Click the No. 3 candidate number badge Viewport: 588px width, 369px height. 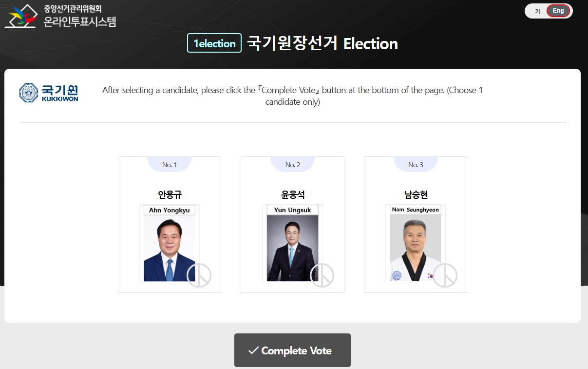pyautogui.click(x=416, y=165)
